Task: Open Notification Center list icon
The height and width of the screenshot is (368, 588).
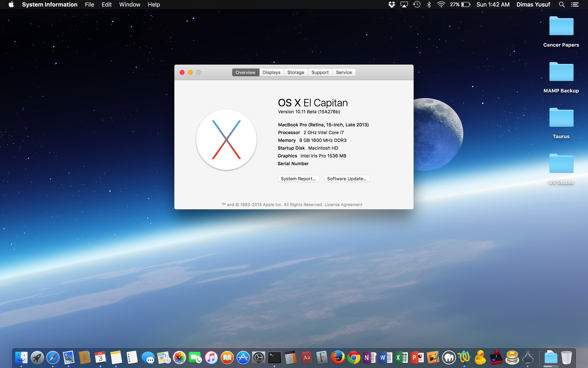Action: 575,4
